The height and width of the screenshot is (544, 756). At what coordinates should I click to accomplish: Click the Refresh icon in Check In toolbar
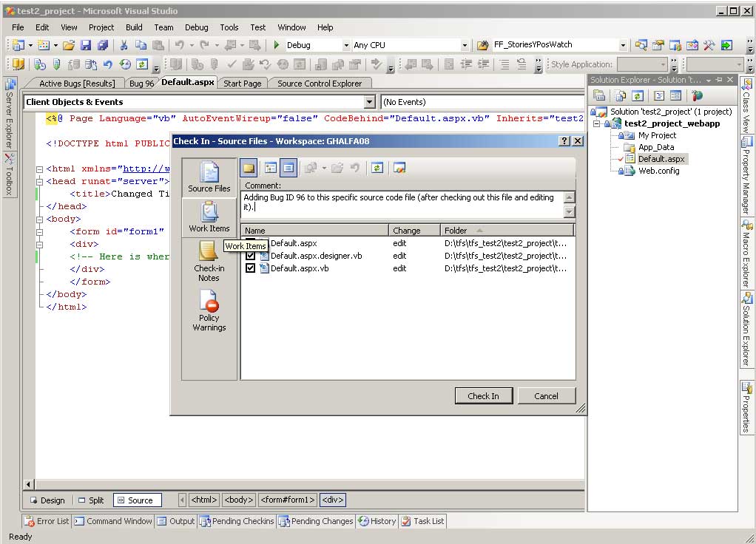(x=377, y=168)
